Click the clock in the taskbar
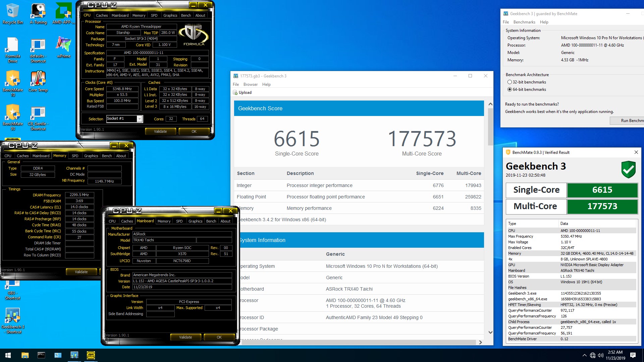This screenshot has height=362, width=644. [615, 355]
